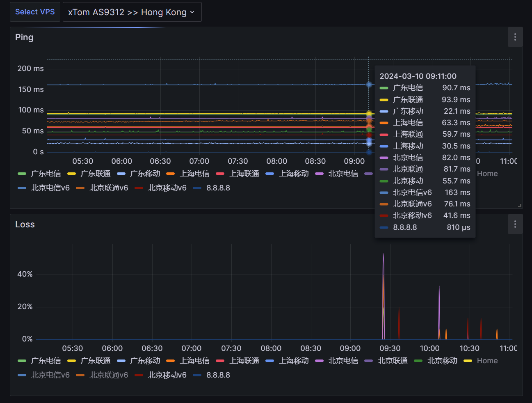Toggle Home series in Ping legend
This screenshot has width=532, height=403.
(487, 174)
